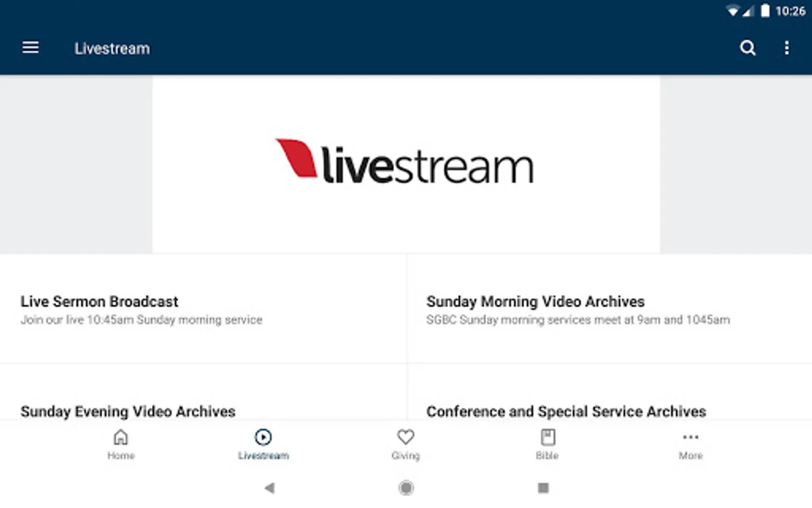812x508 pixels.
Task: Tap the Android home circle button
Action: 406,488
